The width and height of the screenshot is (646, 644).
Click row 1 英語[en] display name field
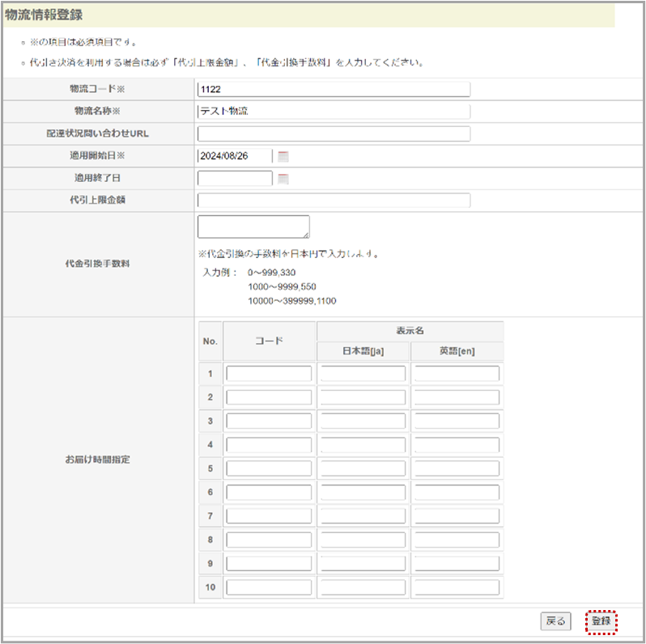pos(457,374)
